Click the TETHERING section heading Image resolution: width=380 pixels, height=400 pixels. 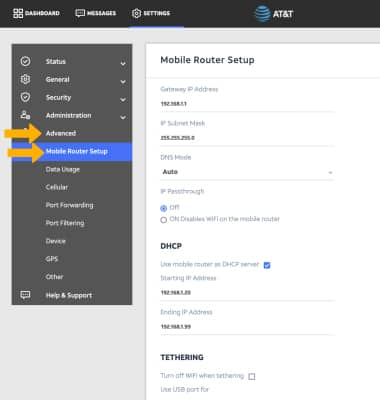click(x=182, y=357)
